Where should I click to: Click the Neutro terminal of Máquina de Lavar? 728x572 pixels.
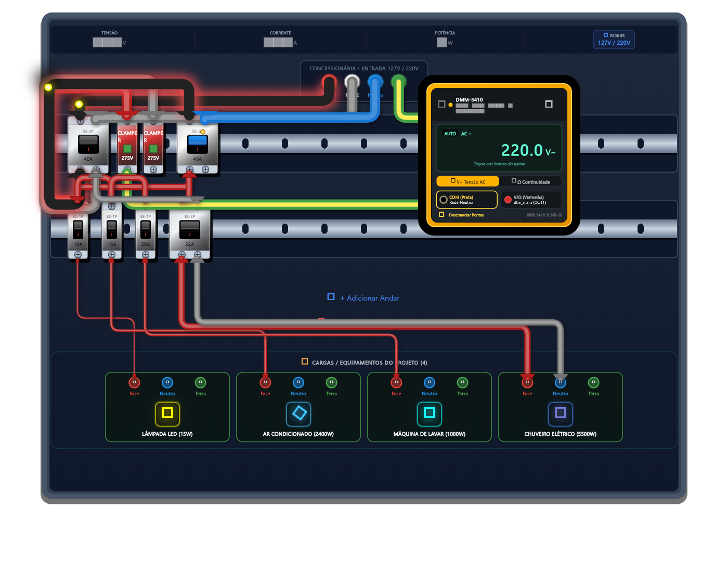point(430,383)
